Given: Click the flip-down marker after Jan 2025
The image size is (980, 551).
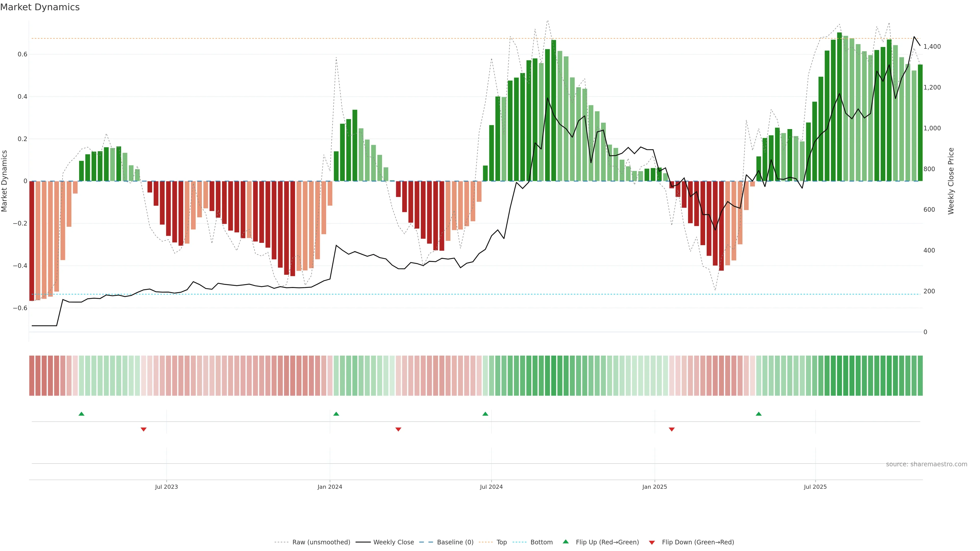Looking at the screenshot, I should pyautogui.click(x=672, y=429).
